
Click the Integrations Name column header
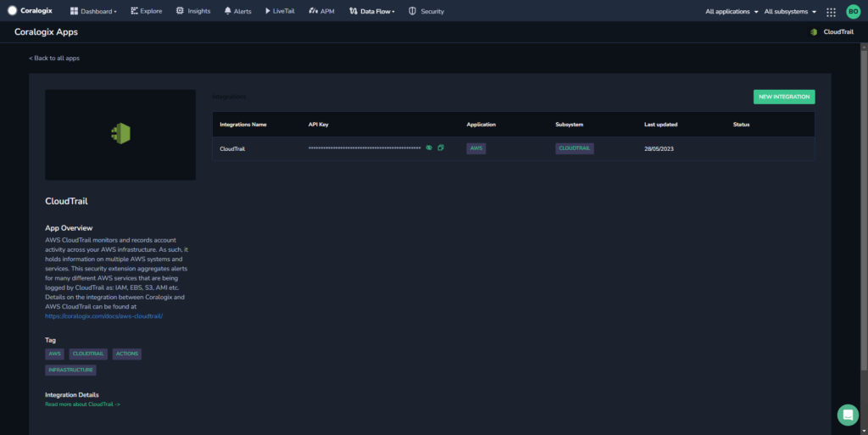pos(243,125)
